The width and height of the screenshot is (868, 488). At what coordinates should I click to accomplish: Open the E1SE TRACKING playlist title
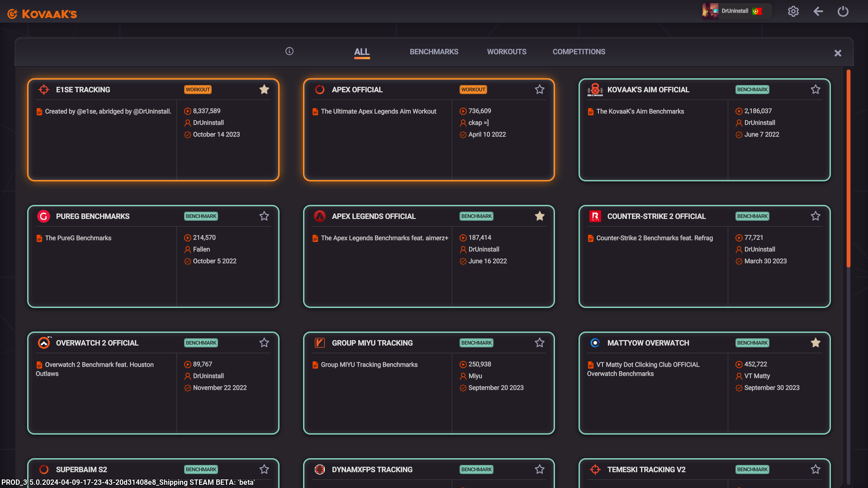click(x=83, y=90)
